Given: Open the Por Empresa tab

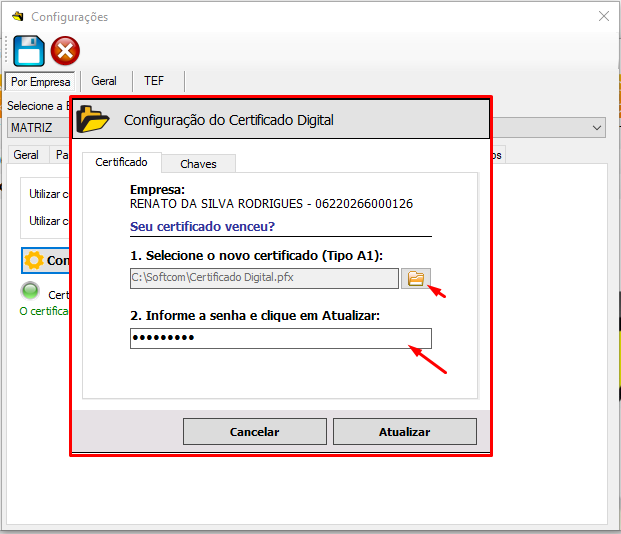Looking at the screenshot, I should [41, 81].
